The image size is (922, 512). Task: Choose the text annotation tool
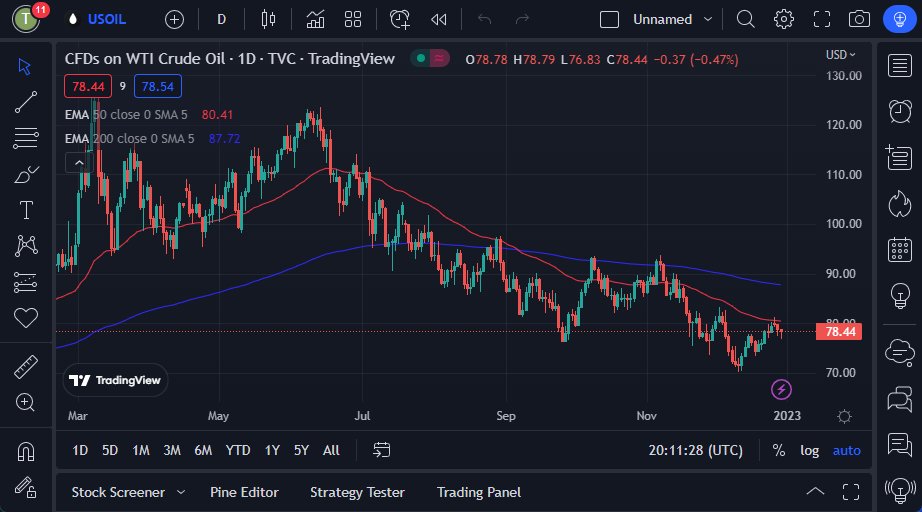point(26,210)
